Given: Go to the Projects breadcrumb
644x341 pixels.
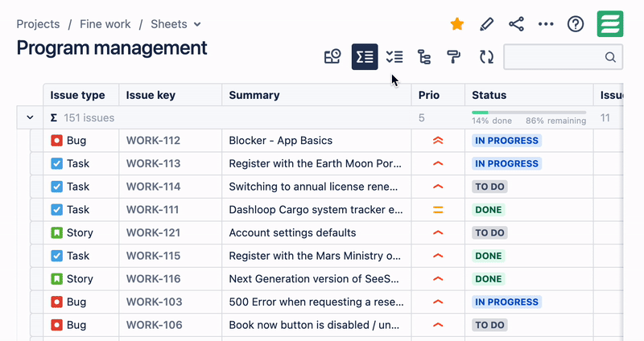Looking at the screenshot, I should (38, 24).
